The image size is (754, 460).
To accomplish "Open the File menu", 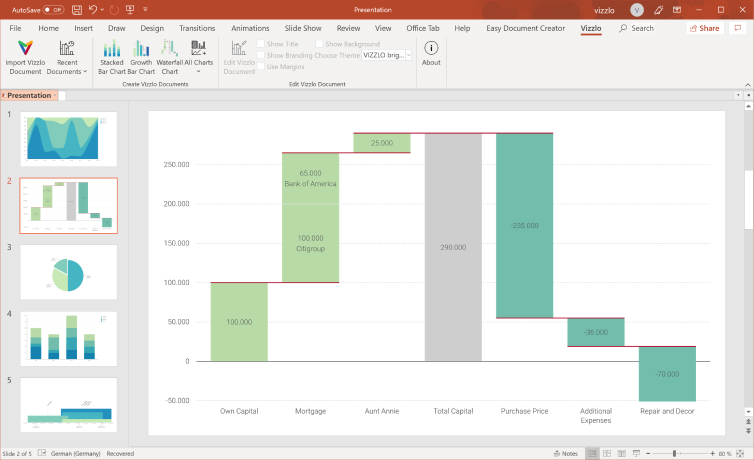I will 15,28.
